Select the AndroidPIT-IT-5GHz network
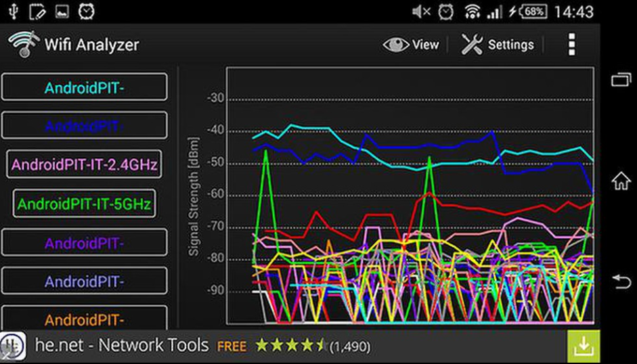 [84, 203]
